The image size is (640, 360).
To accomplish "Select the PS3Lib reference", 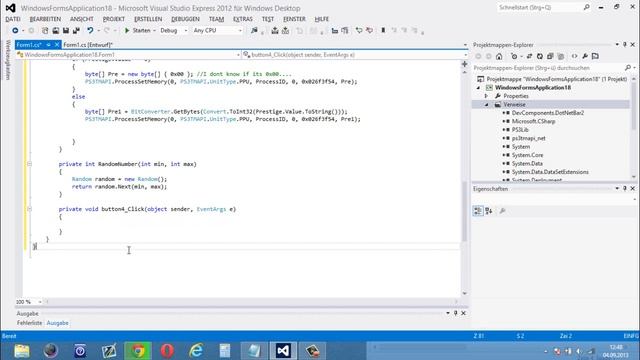I will (x=520, y=130).
